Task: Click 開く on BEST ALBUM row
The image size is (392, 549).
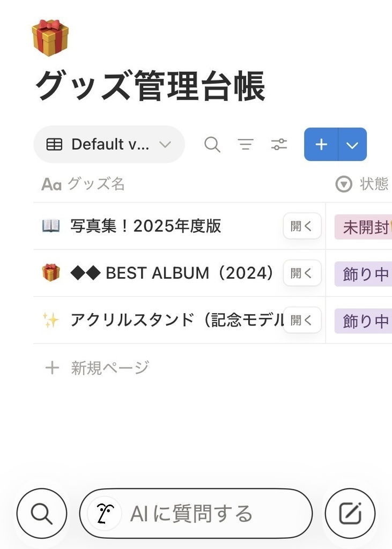Action: 302,273
